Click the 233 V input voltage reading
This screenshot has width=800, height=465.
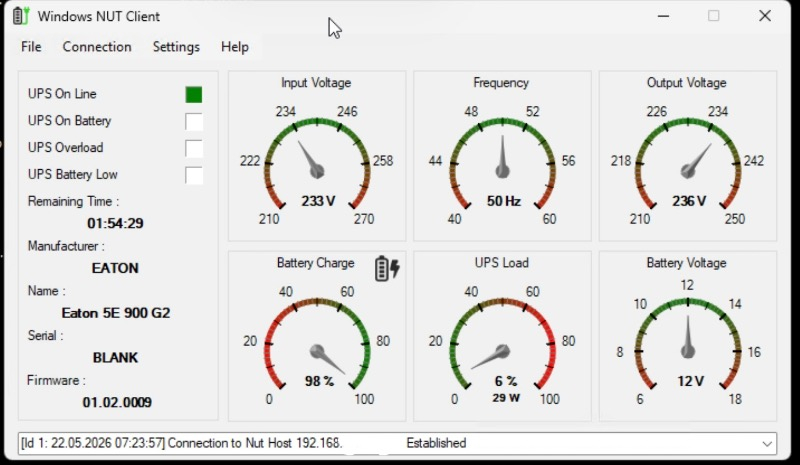coord(318,201)
